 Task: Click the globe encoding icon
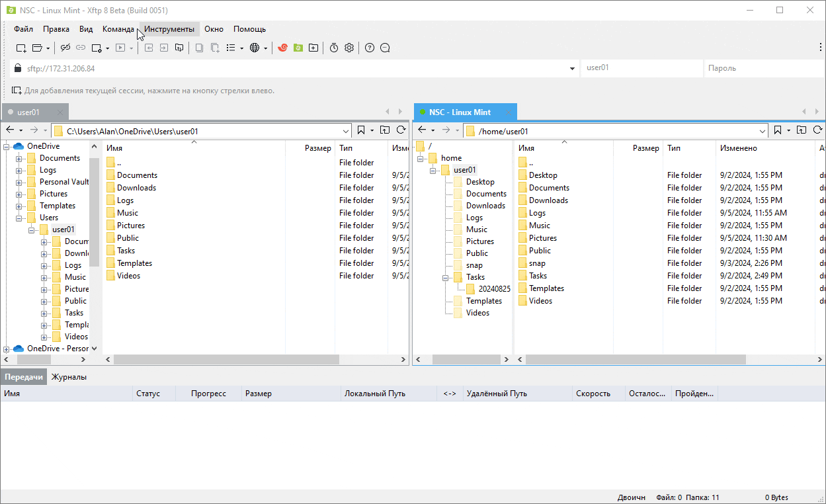255,48
